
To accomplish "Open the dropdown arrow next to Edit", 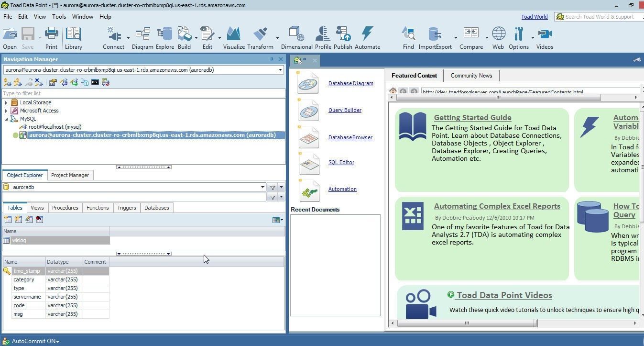I will tap(219, 37).
